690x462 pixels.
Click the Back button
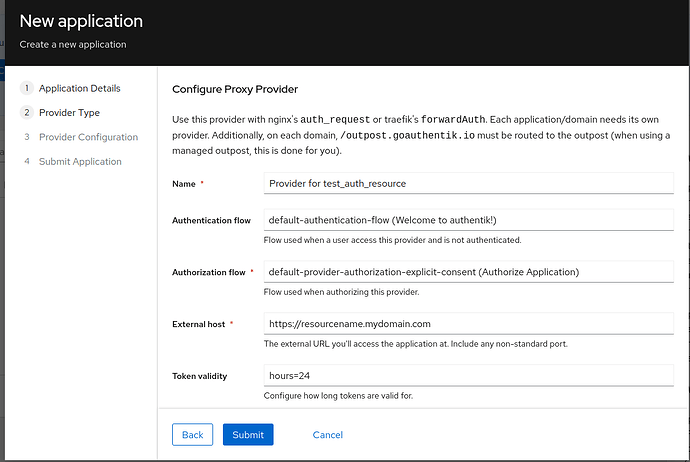coord(192,435)
